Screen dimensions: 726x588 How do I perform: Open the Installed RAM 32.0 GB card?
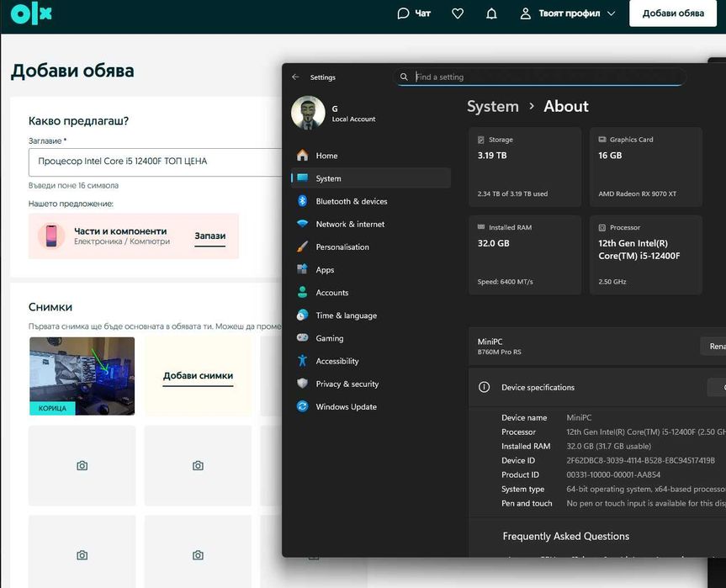tap(525, 255)
